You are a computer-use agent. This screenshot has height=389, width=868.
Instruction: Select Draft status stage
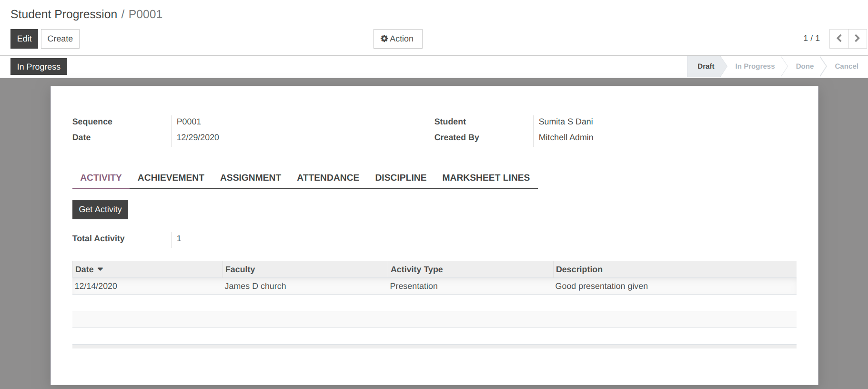[706, 66]
